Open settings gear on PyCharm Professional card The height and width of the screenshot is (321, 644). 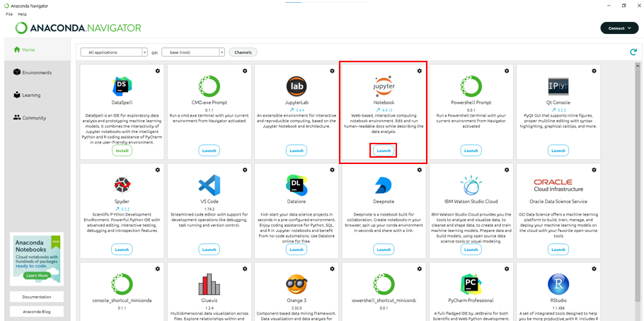pyautogui.click(x=507, y=269)
